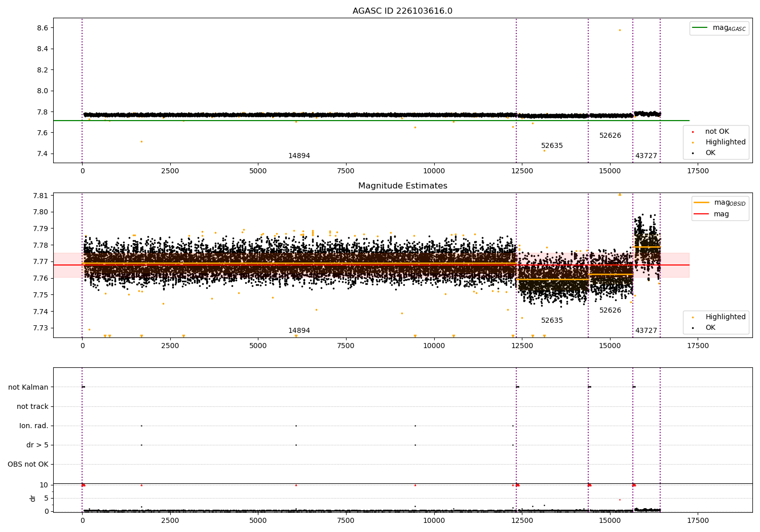Click the 7.4 tick on top plot
Viewport: 760px width, 532px height.
(42, 154)
